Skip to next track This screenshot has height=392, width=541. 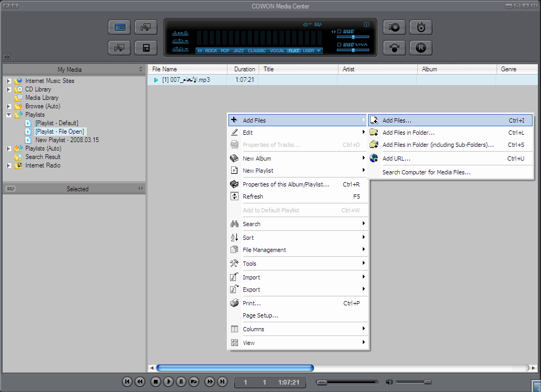223,381
